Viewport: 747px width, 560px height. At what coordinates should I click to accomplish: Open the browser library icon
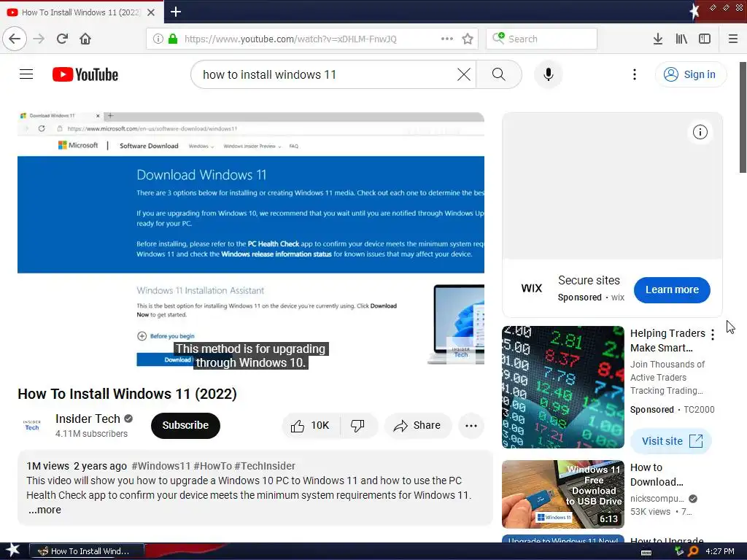coord(681,39)
